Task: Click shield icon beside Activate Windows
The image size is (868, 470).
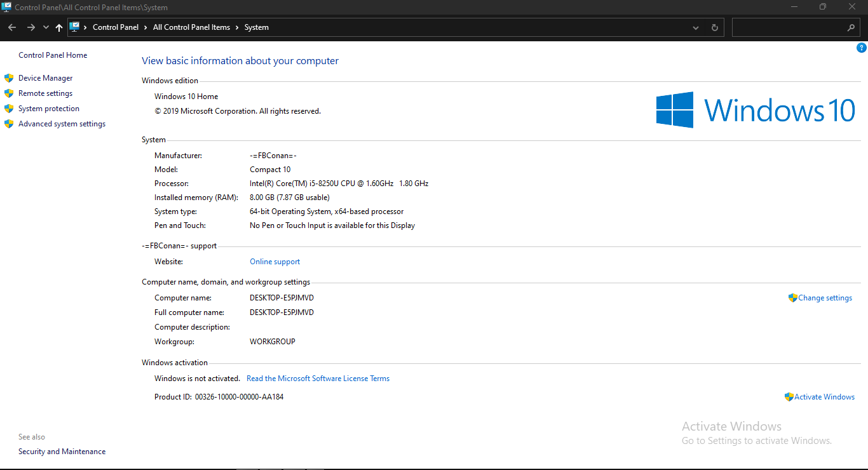Action: [x=789, y=397]
